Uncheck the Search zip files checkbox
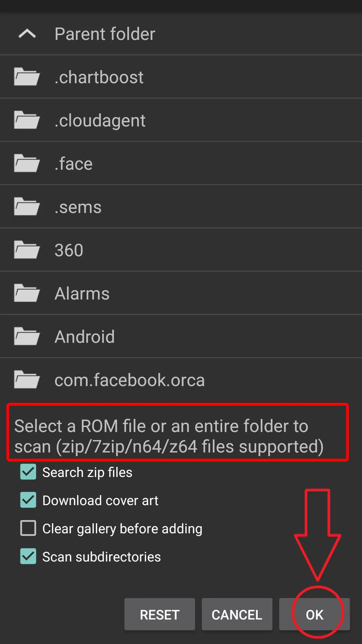This screenshot has height=644, width=362. pos(28,472)
